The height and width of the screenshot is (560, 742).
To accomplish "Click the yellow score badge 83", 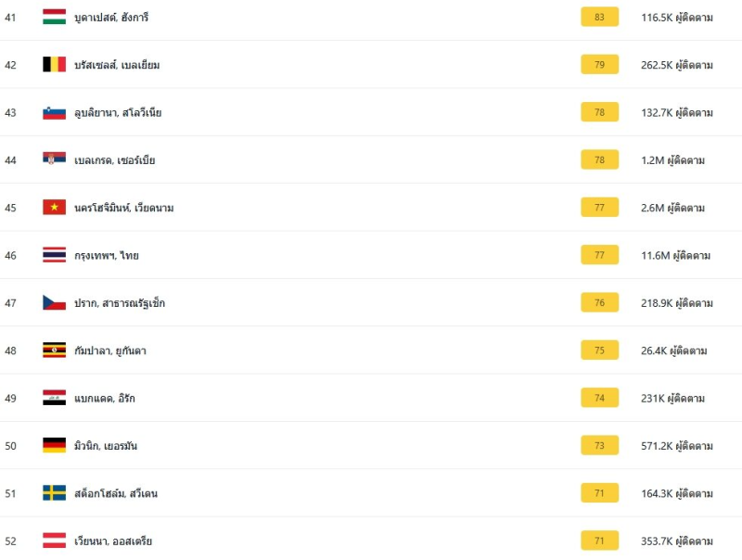I will click(x=599, y=17).
